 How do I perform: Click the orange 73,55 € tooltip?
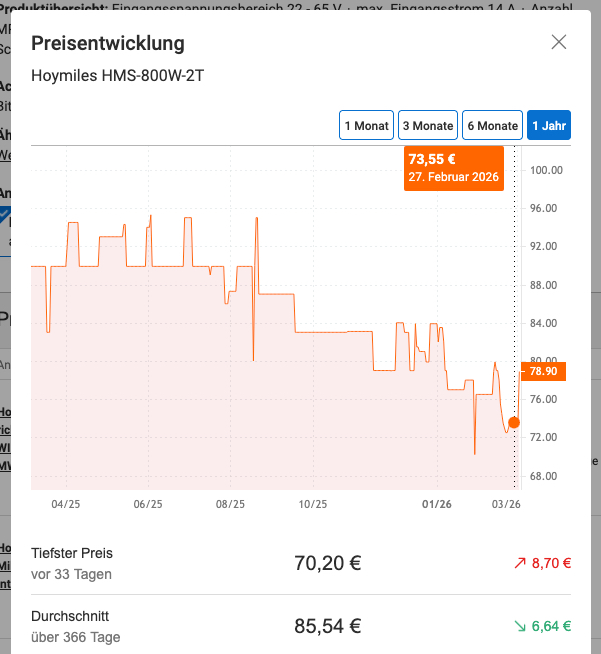[453, 167]
